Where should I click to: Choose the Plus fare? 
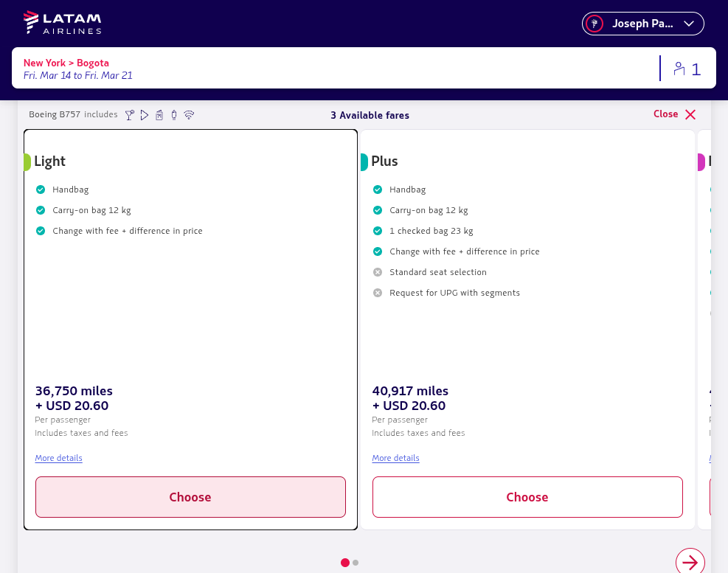(x=527, y=497)
